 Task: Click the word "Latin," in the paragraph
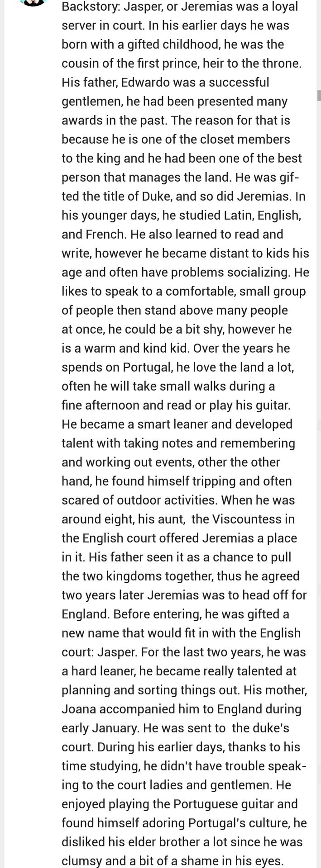pyautogui.click(x=239, y=215)
